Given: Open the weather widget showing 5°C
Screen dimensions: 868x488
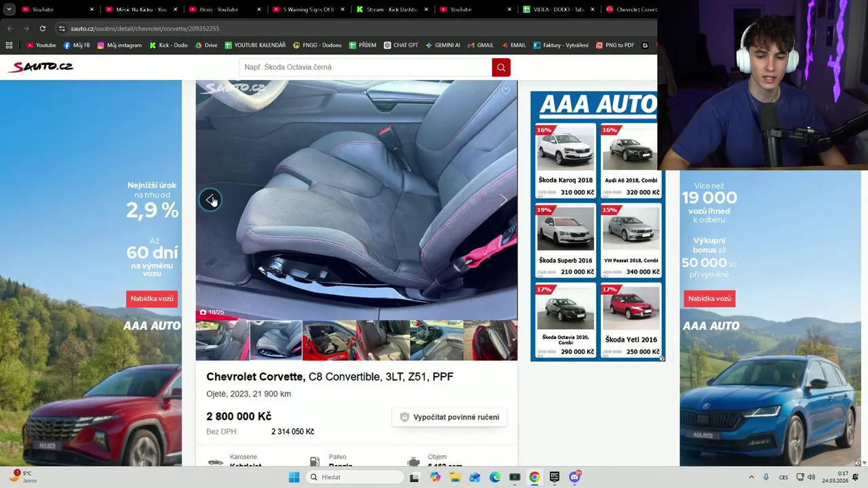Looking at the screenshot, I should (x=22, y=476).
